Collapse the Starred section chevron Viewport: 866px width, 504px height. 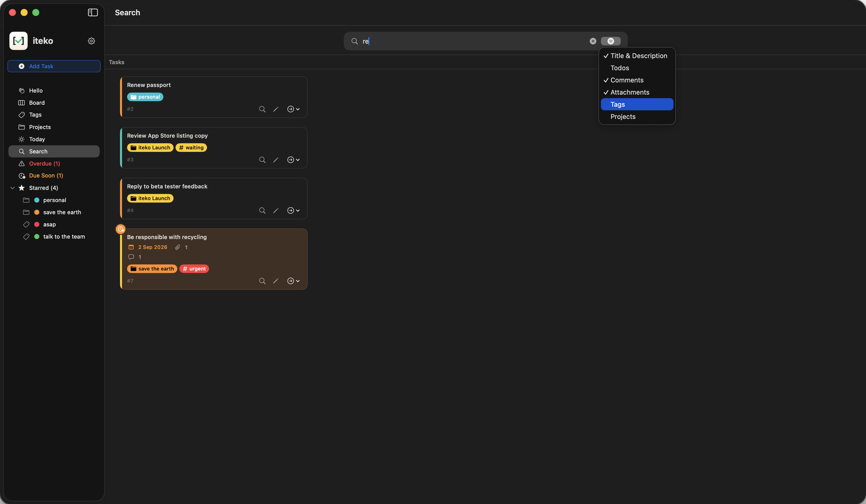coord(12,188)
